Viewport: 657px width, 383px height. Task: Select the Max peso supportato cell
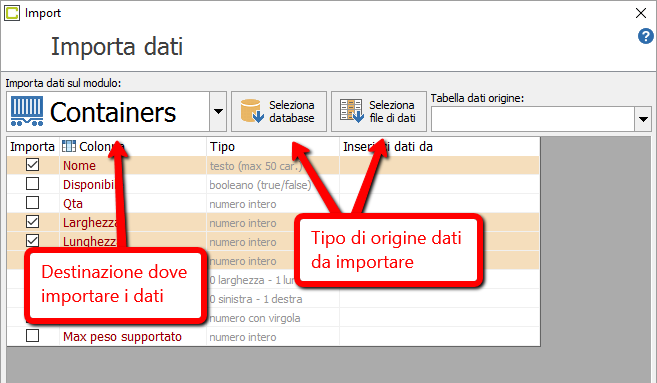133,336
